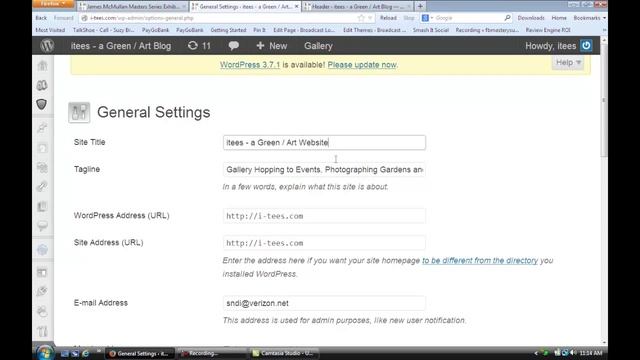Go to the Home toolbar button
This screenshot has width=640, height=360.
(559, 18)
